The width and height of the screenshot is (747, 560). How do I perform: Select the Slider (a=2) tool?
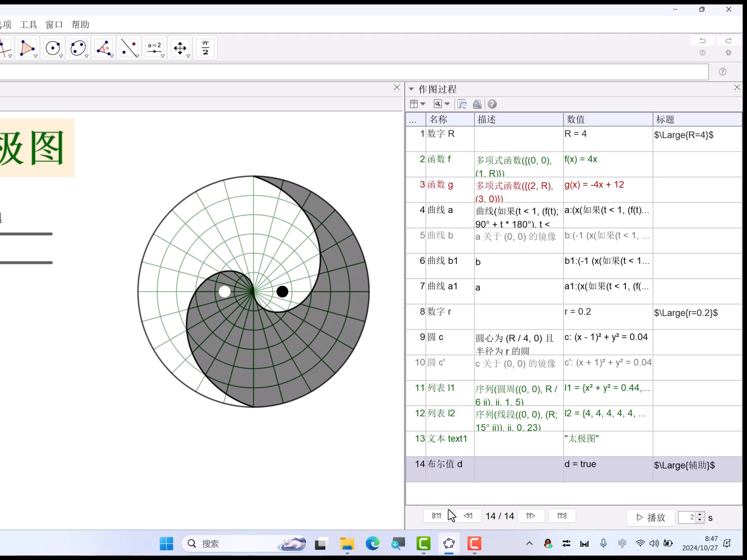pos(154,48)
